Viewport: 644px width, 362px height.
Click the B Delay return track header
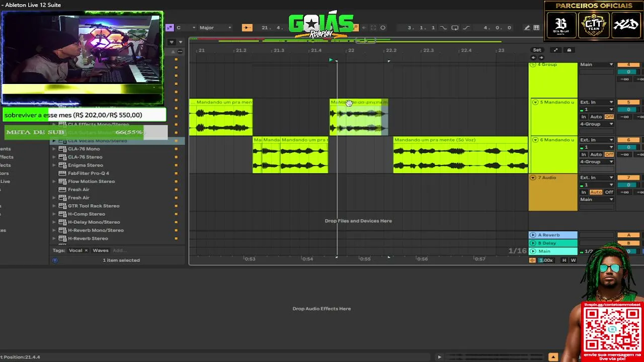553,243
